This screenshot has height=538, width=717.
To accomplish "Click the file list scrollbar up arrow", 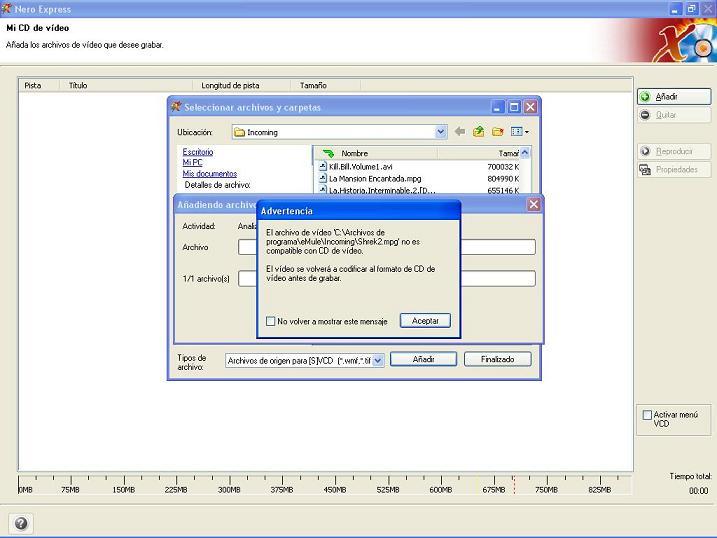I will coord(525,153).
